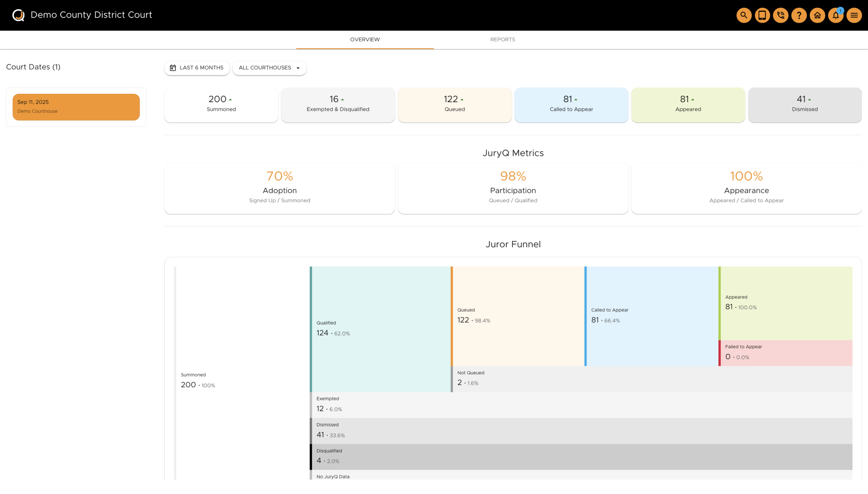
Task: Click the Failed to Appear funnel block
Action: [785, 353]
